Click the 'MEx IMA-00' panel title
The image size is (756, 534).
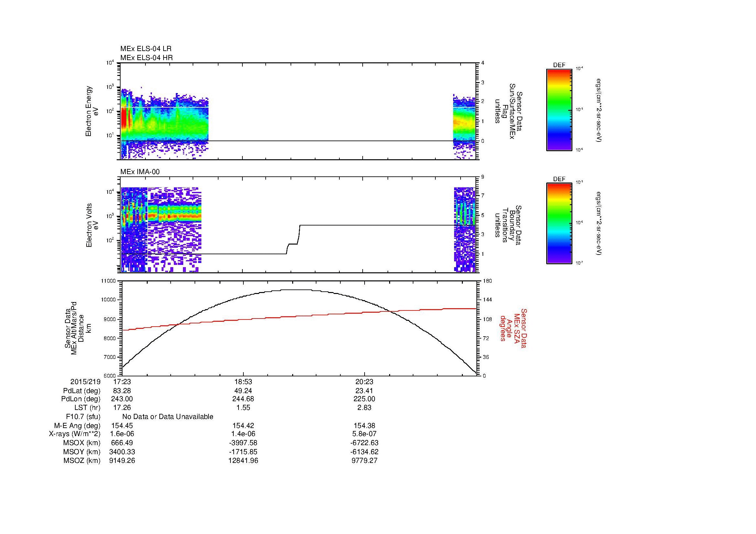(x=140, y=172)
